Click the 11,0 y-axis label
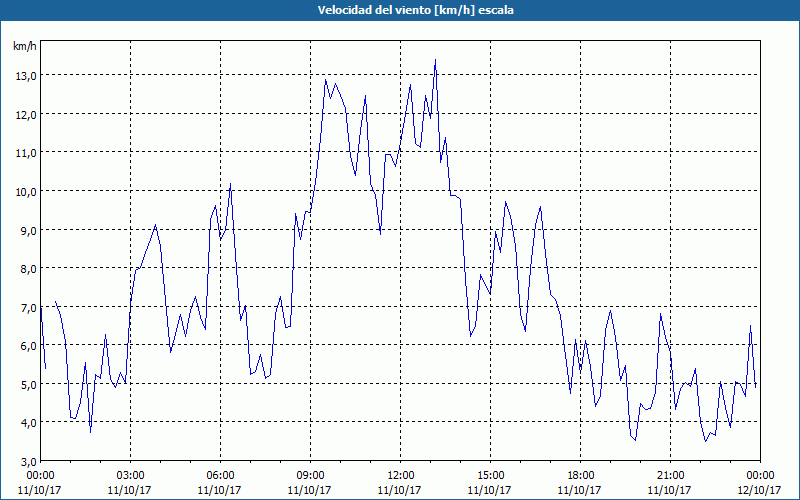This screenshot has height=500, width=800. pos(26,153)
